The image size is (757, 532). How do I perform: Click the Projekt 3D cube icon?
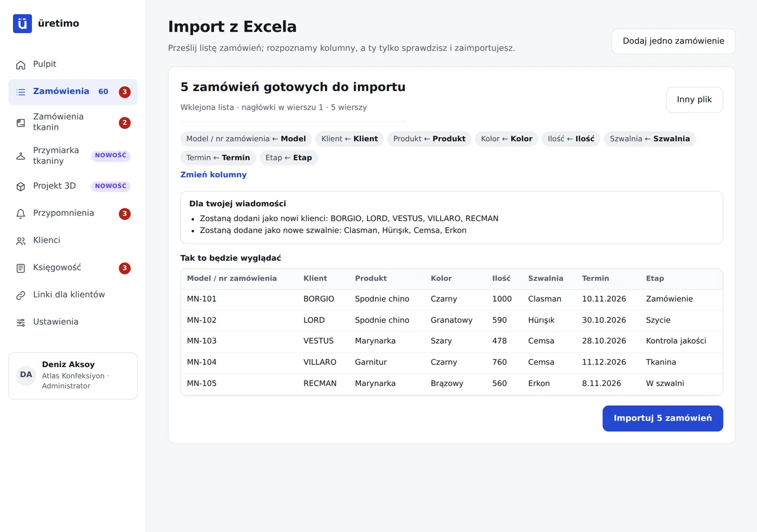click(x=21, y=187)
